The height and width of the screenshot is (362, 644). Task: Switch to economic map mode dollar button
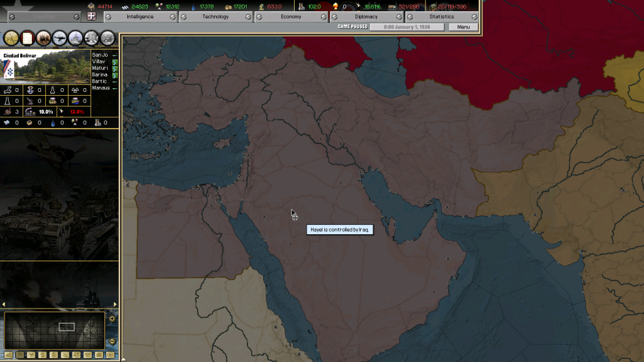[x=42, y=355]
